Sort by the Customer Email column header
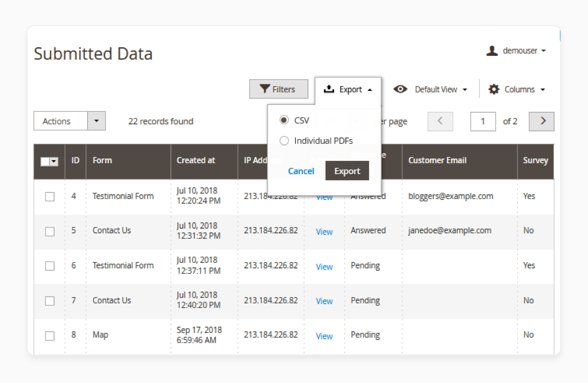This screenshot has width=588, height=383. pos(460,162)
